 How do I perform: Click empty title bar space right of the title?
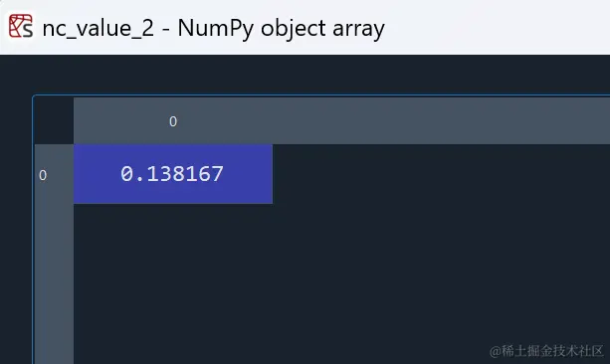498,27
